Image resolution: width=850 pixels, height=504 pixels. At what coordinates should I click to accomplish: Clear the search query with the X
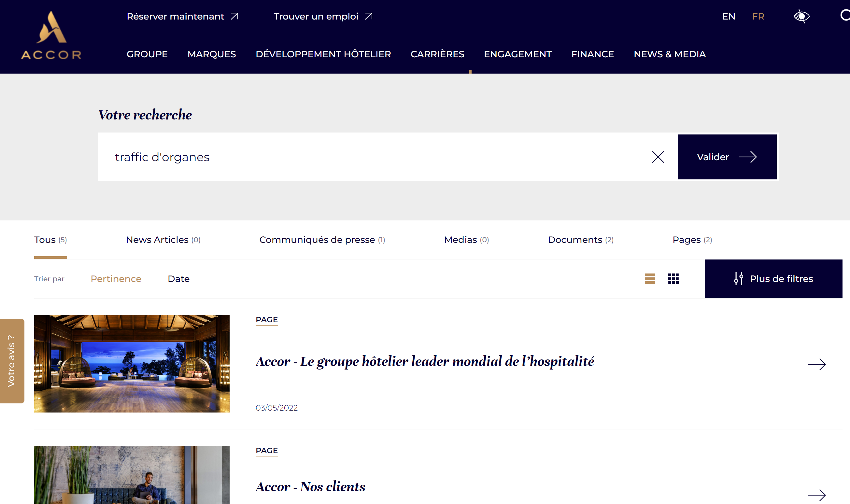pos(658,157)
